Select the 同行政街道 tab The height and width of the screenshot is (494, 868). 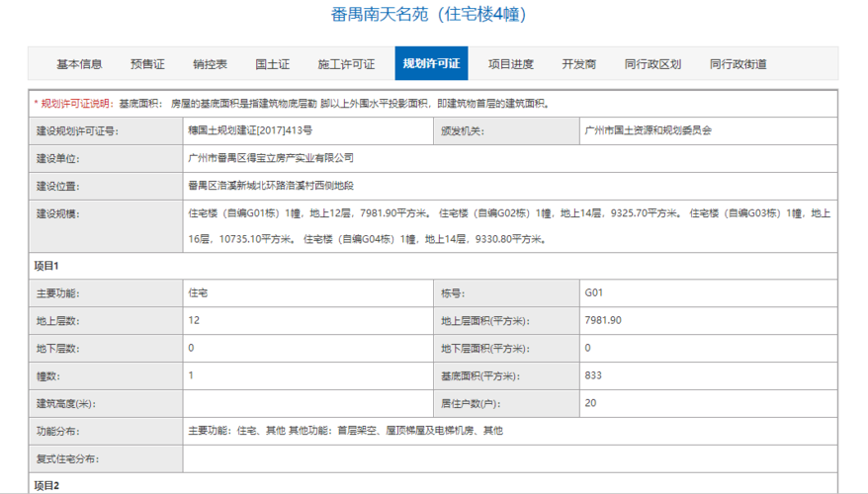[738, 64]
